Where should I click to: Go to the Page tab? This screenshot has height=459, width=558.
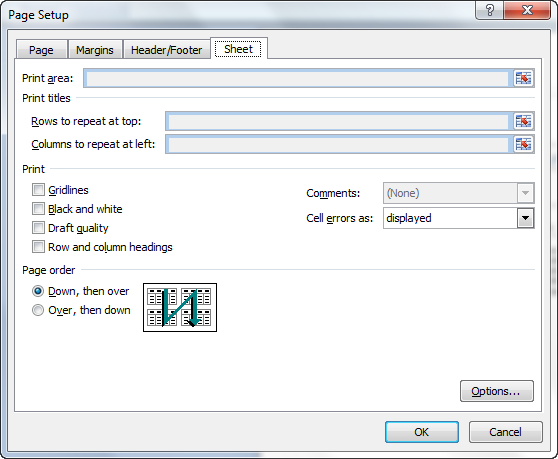tap(41, 50)
